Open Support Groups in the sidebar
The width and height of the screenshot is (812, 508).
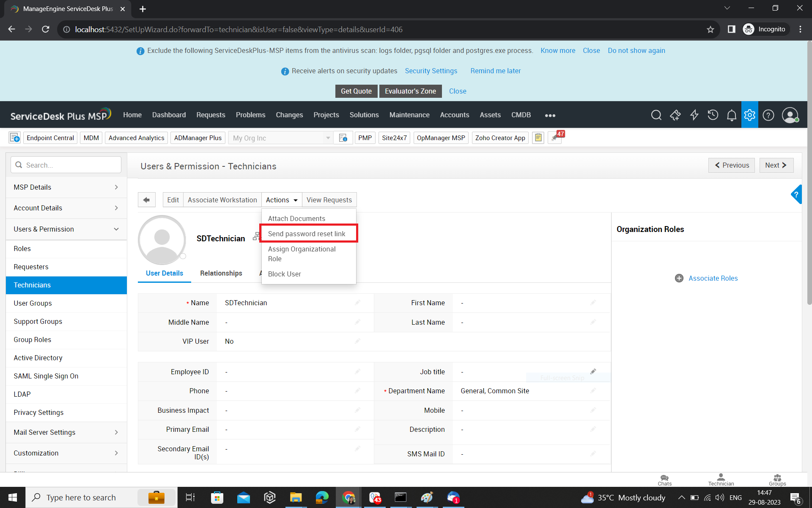[66, 321]
